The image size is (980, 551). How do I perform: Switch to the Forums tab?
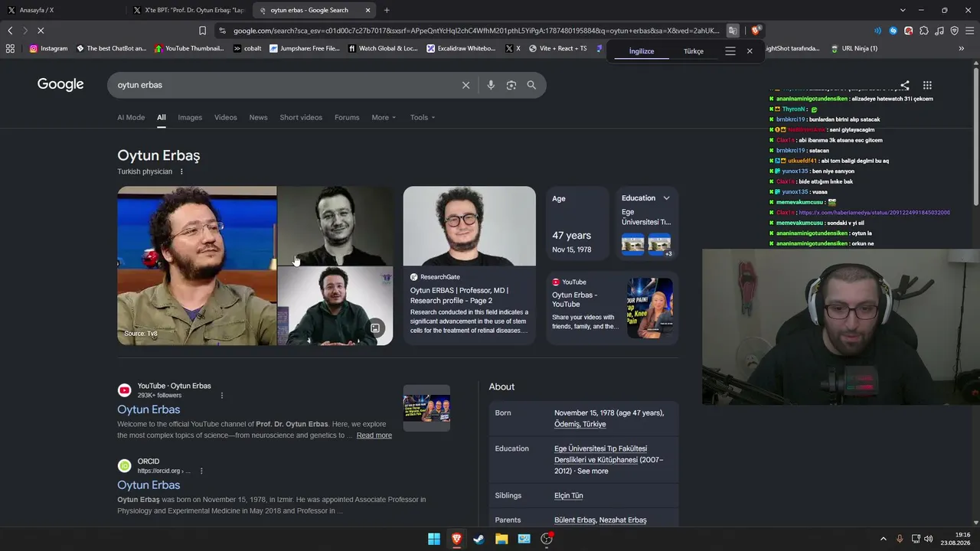[347, 118]
